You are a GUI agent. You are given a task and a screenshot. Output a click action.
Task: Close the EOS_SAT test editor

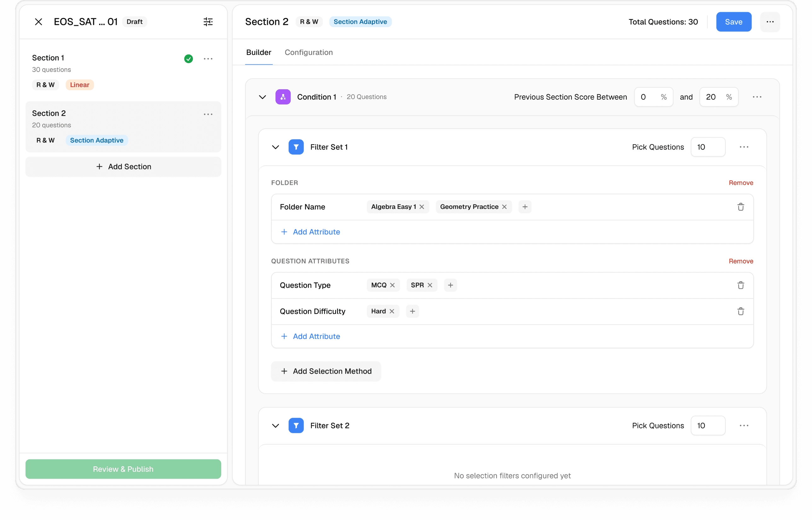click(x=38, y=22)
